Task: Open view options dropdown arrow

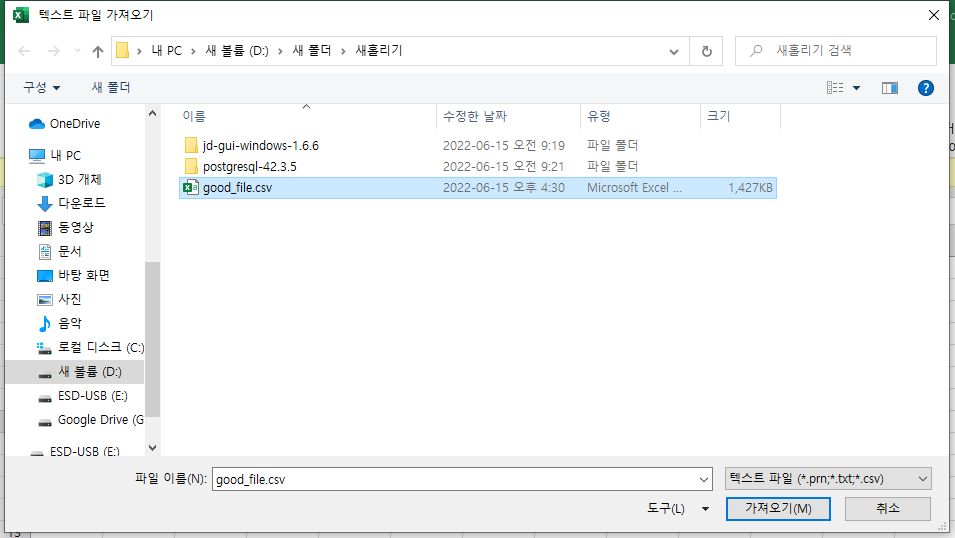Action: (856, 88)
